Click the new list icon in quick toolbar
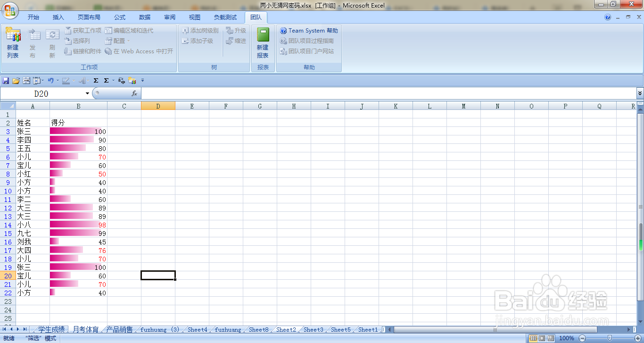The image size is (644, 343). [x=132, y=81]
